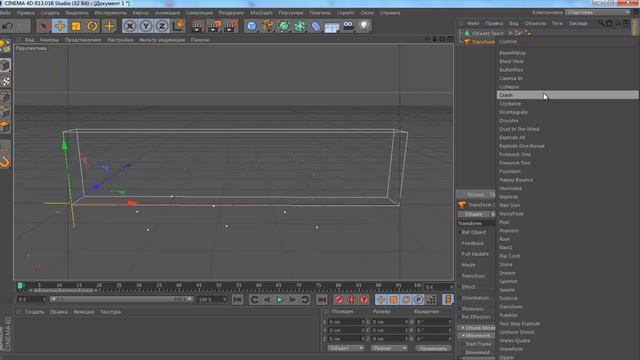Pick the Scale tool
Screen dimensions: 640x360
(76, 26)
